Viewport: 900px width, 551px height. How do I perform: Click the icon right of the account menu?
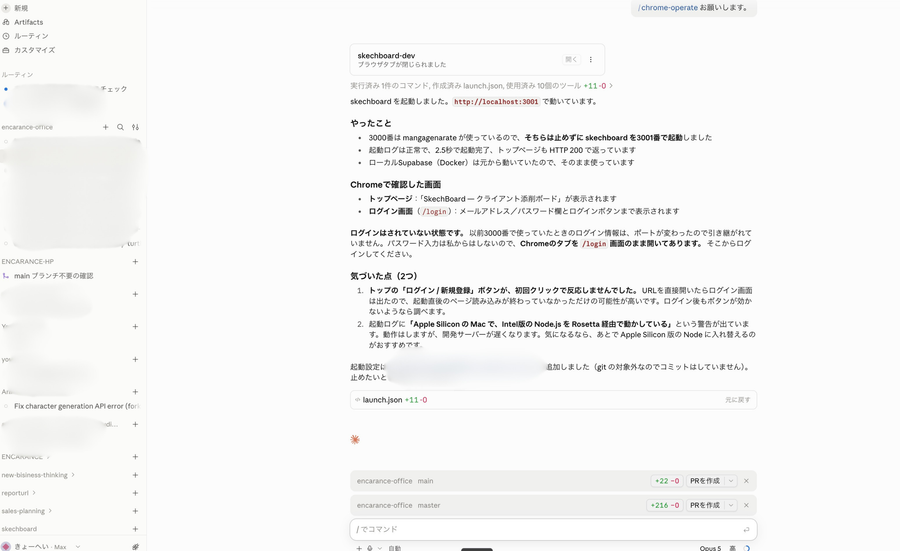135,546
